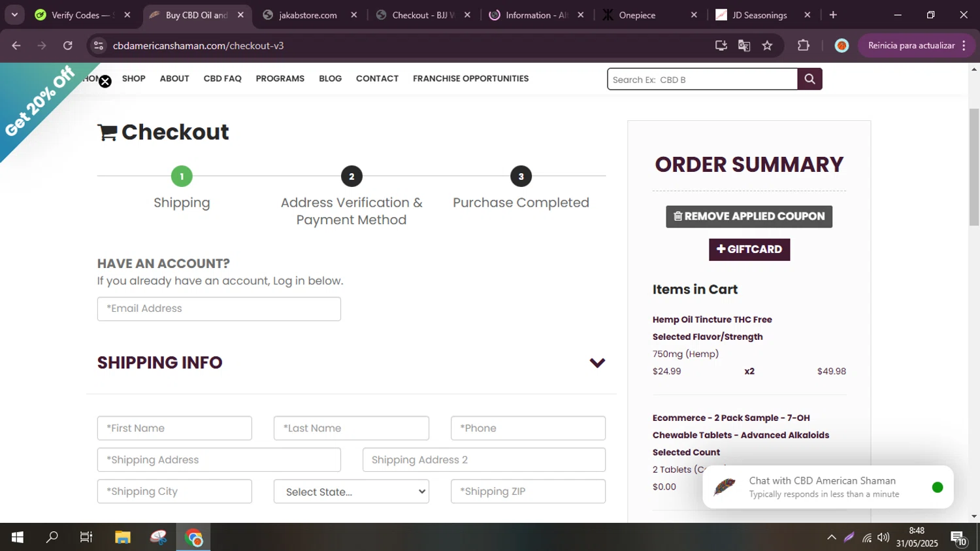The width and height of the screenshot is (980, 551).
Task: Open the volume control in tray
Action: pos(883,537)
